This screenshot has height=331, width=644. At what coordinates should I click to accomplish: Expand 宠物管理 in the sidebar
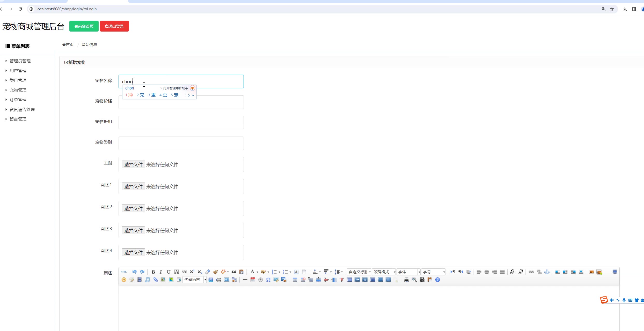pos(18,90)
